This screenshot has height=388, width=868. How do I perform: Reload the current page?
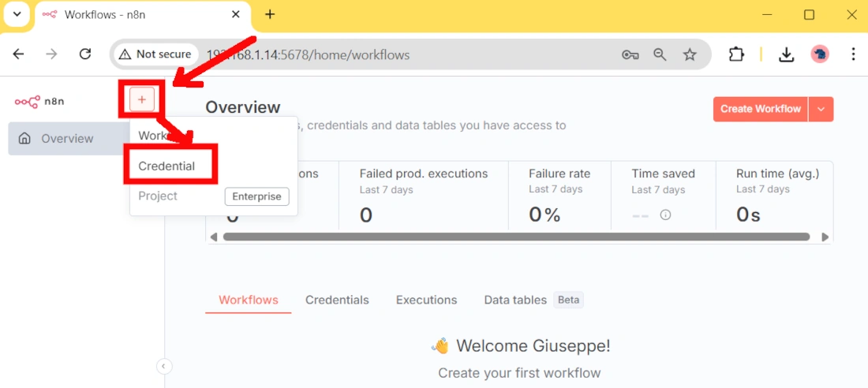[85, 54]
